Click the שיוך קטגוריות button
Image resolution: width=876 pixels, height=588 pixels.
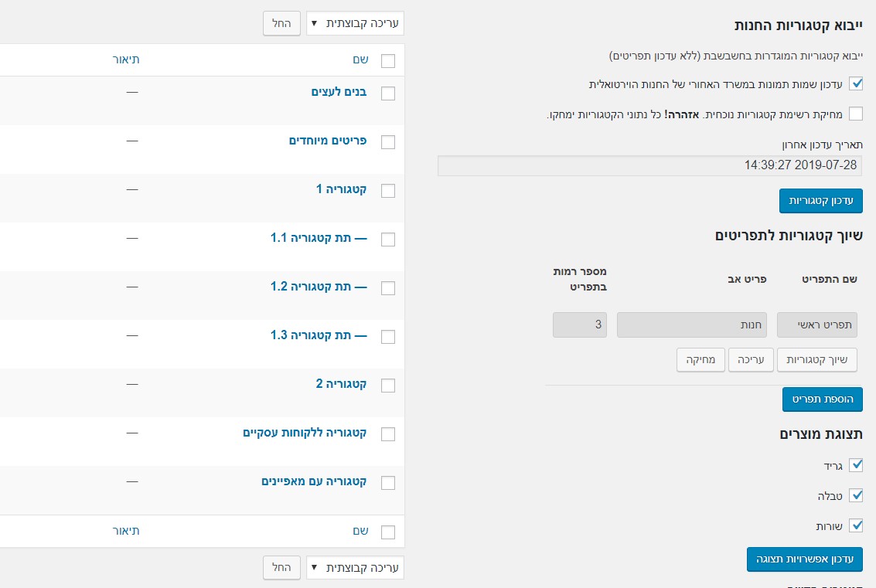tap(816, 360)
